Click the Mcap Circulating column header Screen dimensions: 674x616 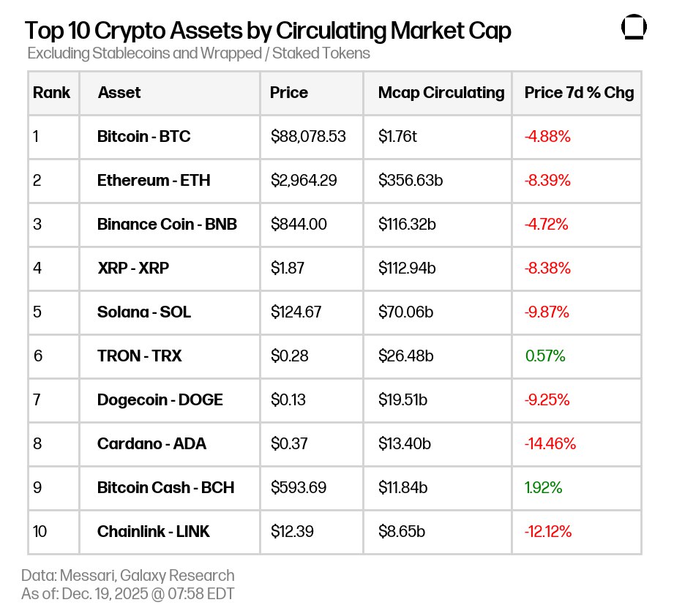441,93
